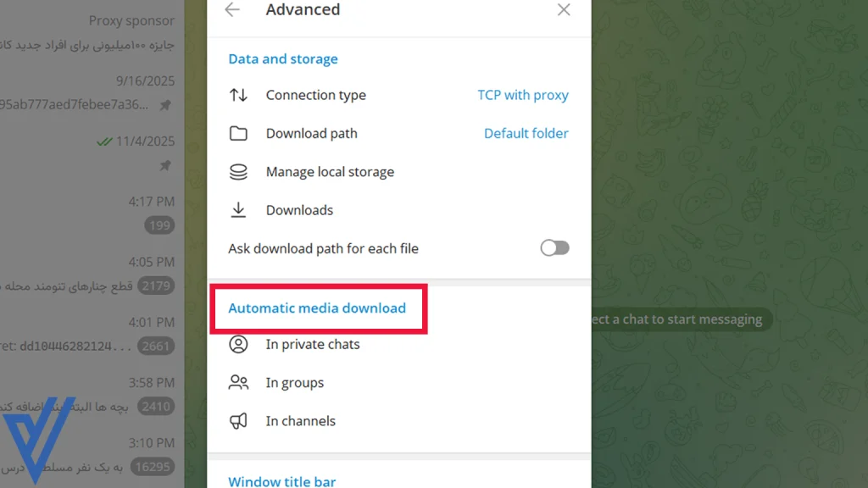Click the Downloads arrow icon
This screenshot has height=488, width=868.
coord(238,210)
